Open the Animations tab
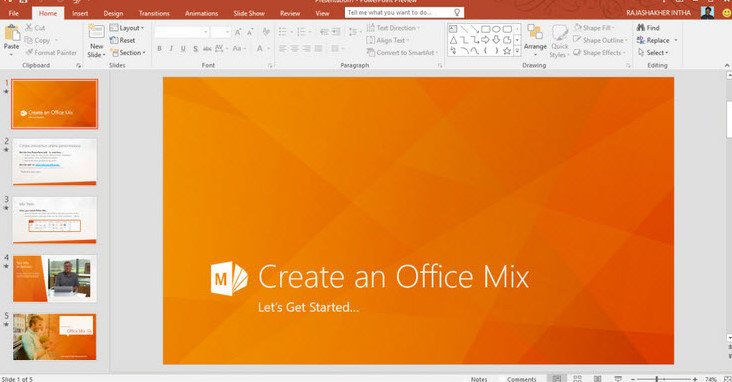732x382 pixels. 202,13
